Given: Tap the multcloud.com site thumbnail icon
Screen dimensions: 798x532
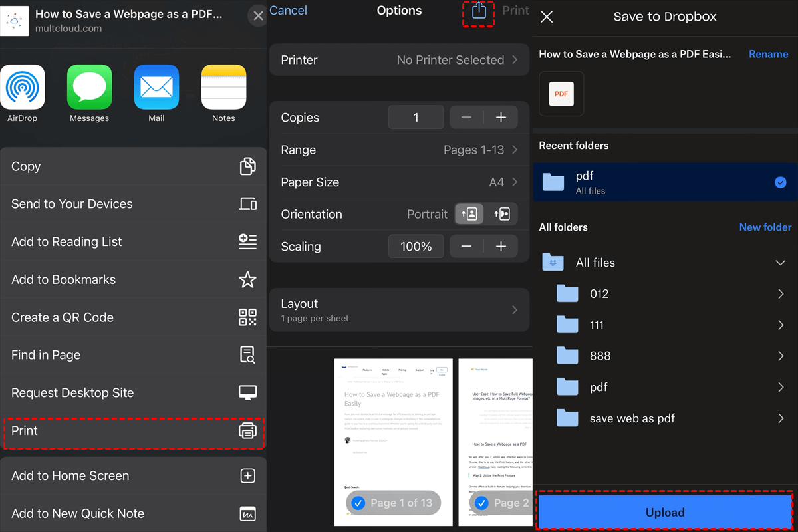Looking at the screenshot, I should pos(15,21).
